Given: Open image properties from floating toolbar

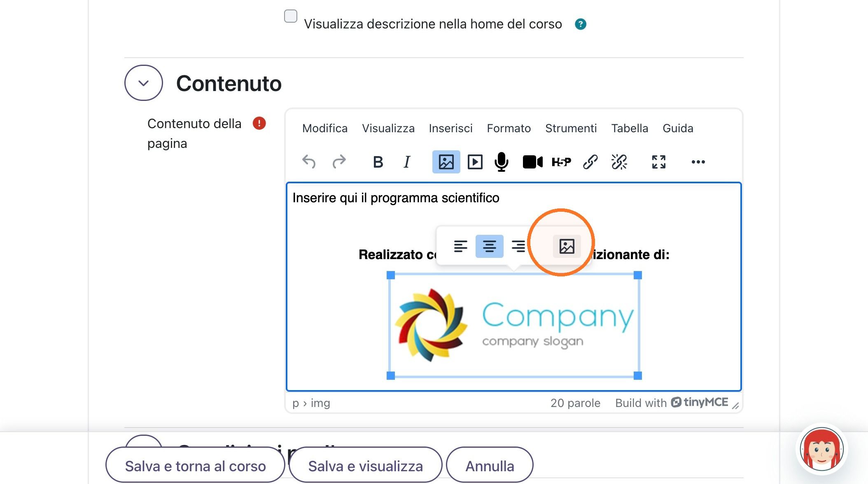Looking at the screenshot, I should click(x=567, y=246).
